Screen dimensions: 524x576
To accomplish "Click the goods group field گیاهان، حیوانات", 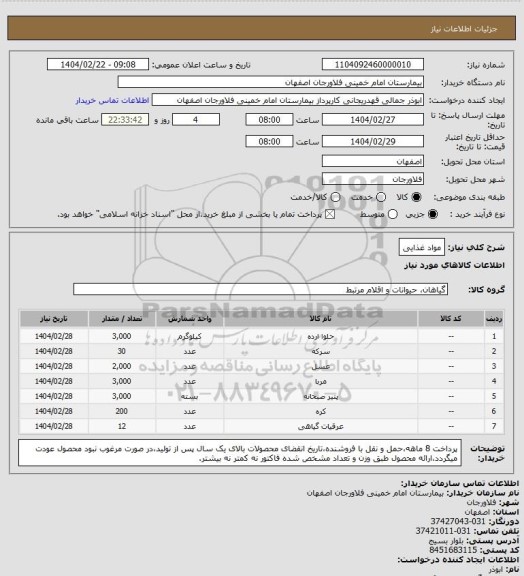I will pyautogui.click(x=261, y=289).
